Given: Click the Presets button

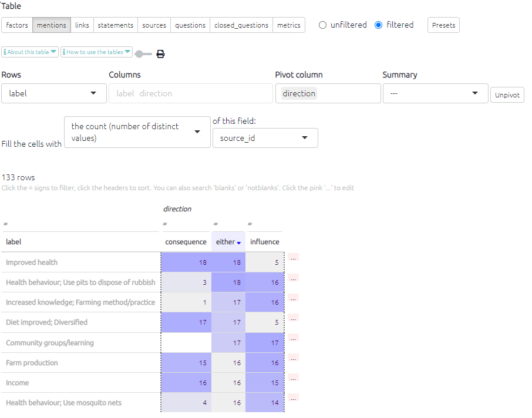Looking at the screenshot, I should click(x=443, y=25).
